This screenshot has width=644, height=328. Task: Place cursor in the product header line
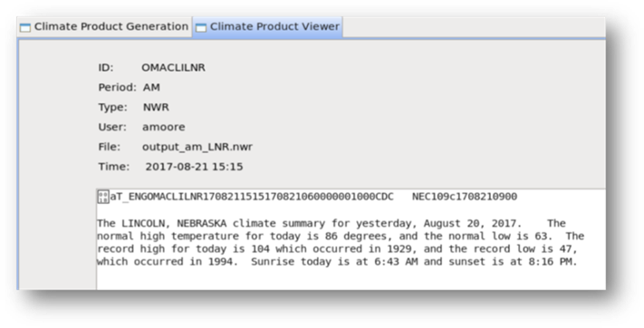[x=307, y=197]
